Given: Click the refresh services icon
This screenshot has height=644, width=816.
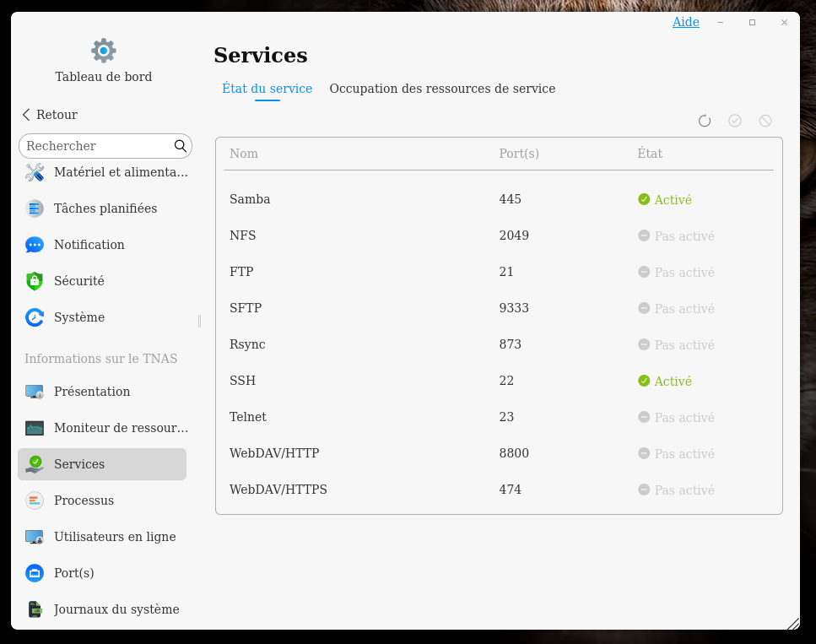Looking at the screenshot, I should [705, 121].
